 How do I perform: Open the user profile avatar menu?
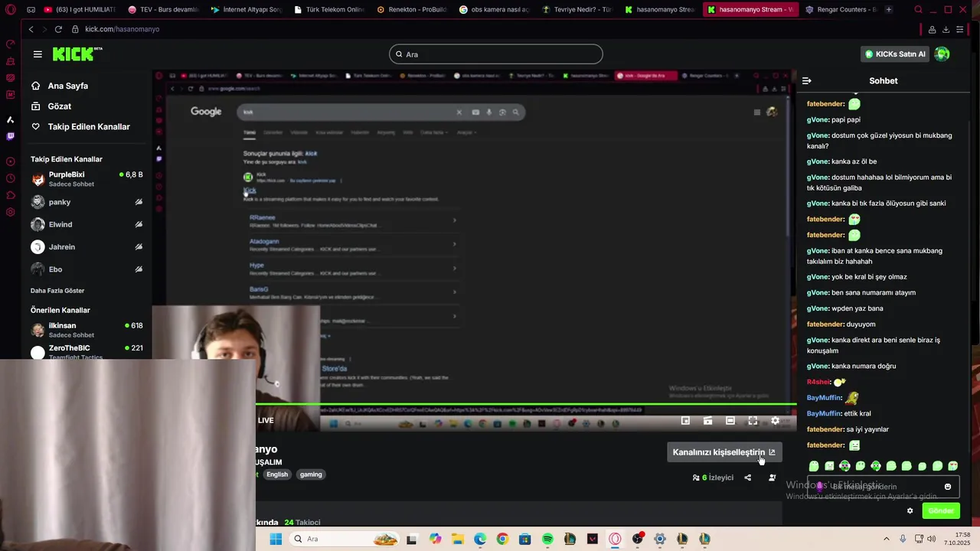click(x=942, y=54)
